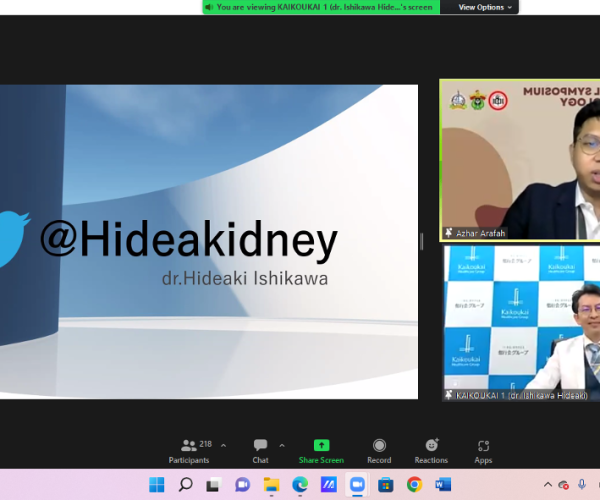The image size is (600, 500).
Task: Click the @Hideakidney text on the slide
Action: coord(189,240)
